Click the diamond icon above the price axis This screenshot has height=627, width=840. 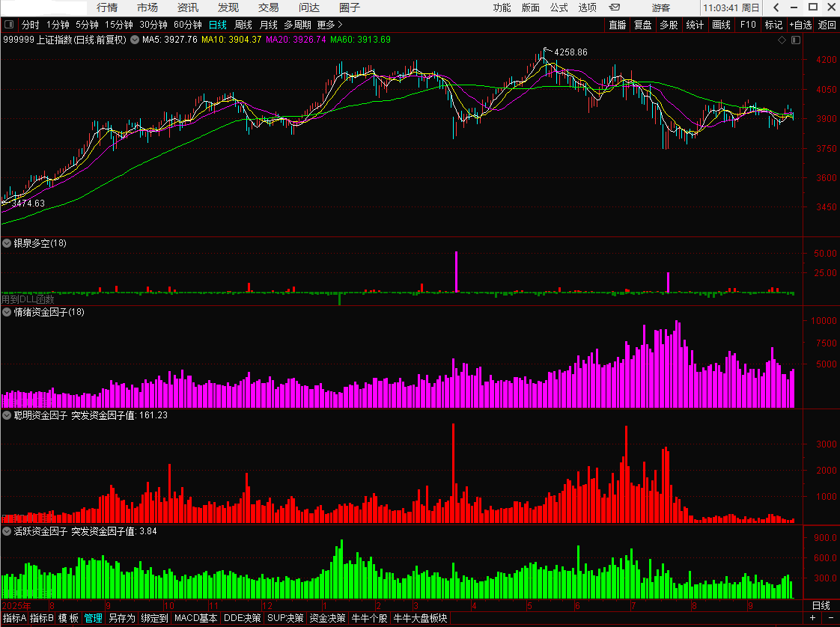pos(782,40)
